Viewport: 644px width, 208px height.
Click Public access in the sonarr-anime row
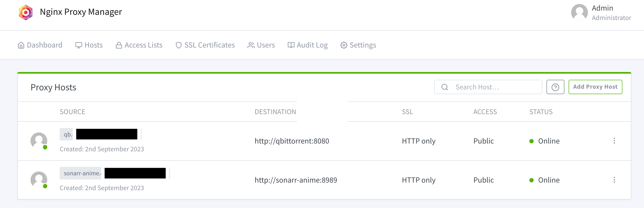click(x=484, y=180)
